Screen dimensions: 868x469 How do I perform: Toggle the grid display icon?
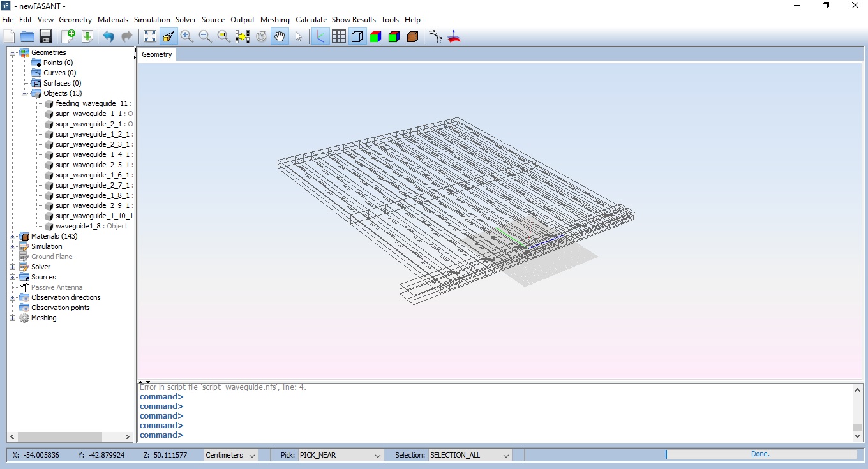click(338, 36)
